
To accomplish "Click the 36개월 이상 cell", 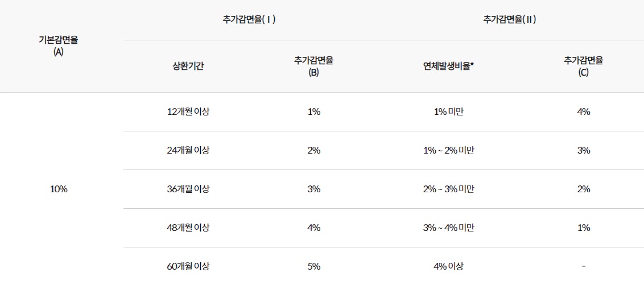I will pos(188,189).
